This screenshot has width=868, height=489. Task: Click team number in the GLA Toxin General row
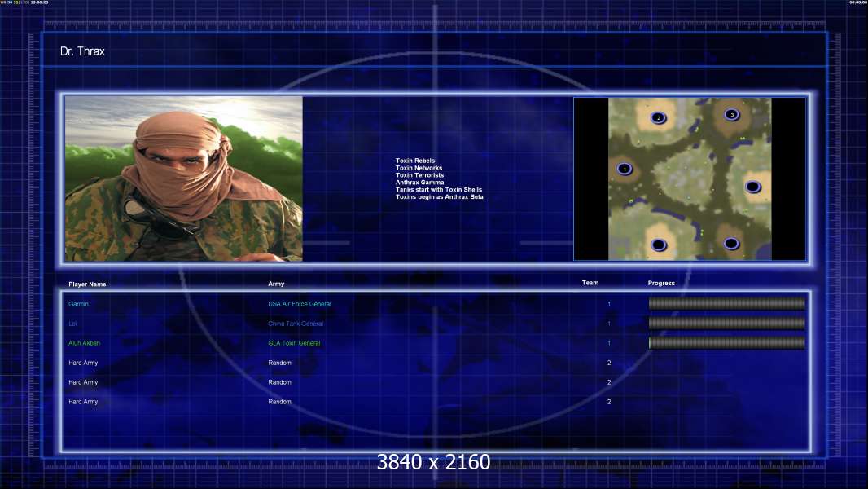609,343
